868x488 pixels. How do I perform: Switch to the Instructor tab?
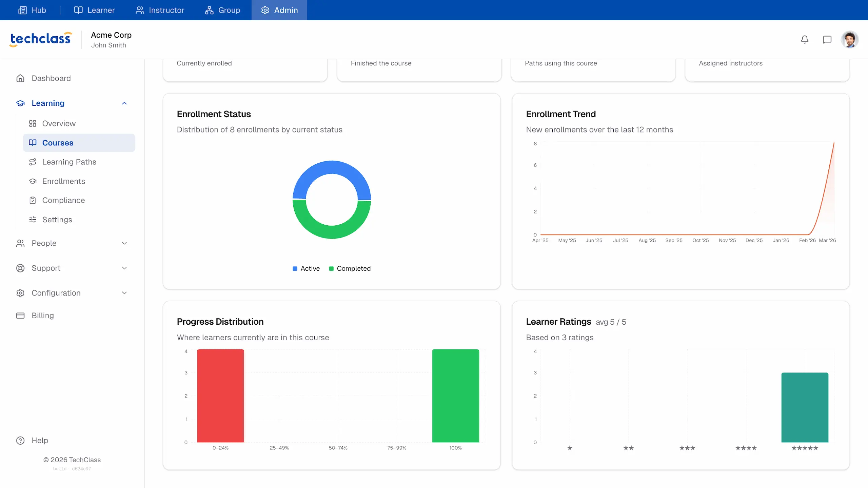point(160,10)
